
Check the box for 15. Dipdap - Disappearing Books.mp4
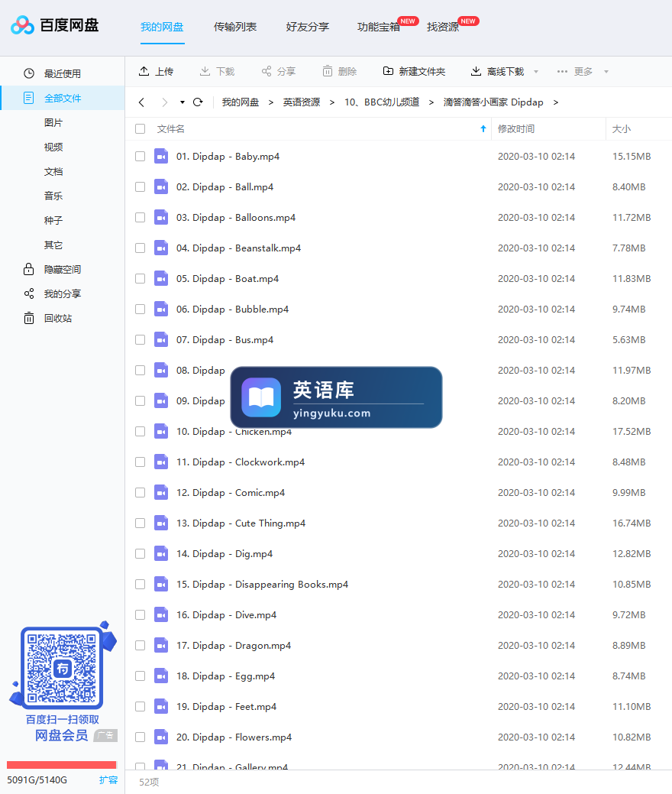(141, 584)
